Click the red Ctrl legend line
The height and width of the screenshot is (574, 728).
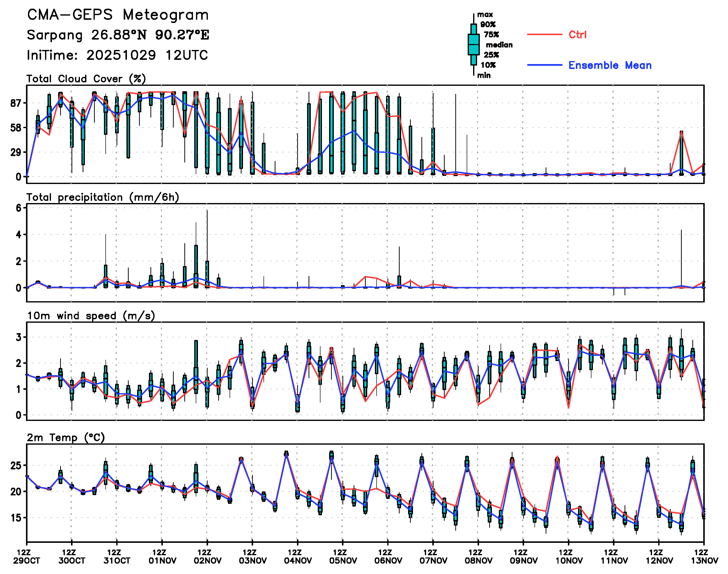pyautogui.click(x=544, y=34)
